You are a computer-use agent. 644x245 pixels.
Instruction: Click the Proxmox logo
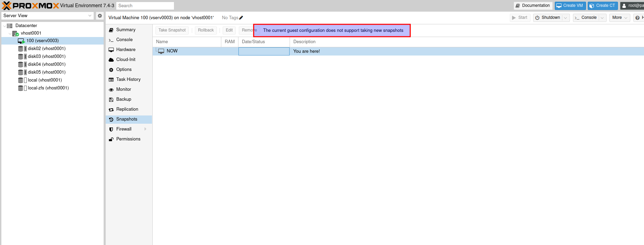(x=30, y=6)
